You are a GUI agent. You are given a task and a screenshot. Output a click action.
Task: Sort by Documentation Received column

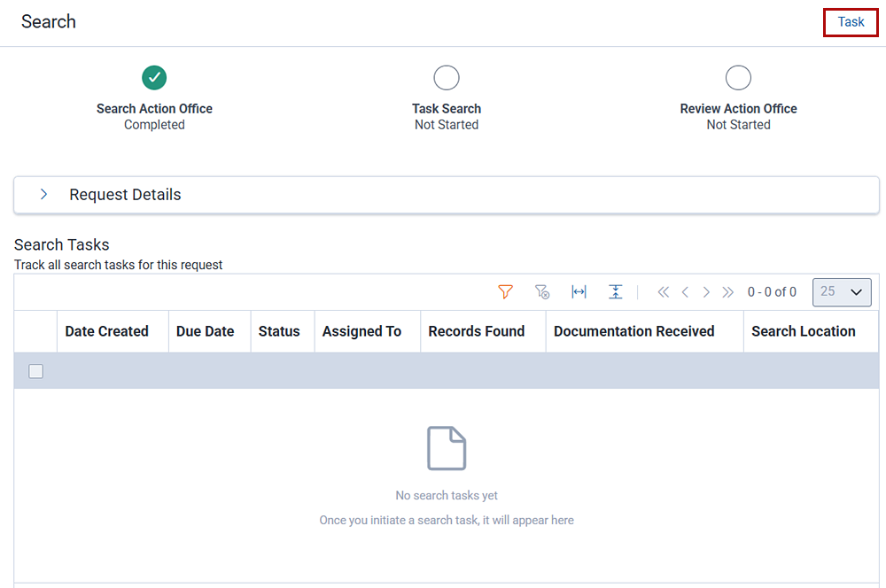(634, 331)
